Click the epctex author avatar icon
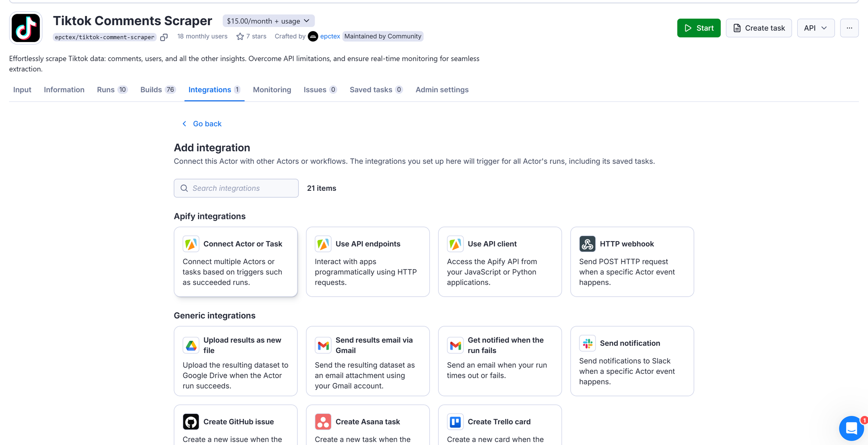The image size is (868, 445). pyautogui.click(x=313, y=36)
